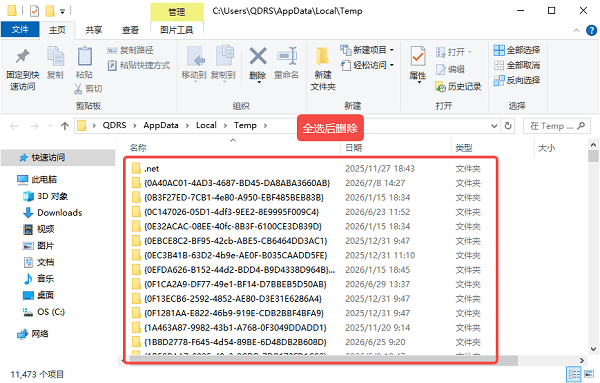Open the 轻松访问 dropdown

click(367, 65)
